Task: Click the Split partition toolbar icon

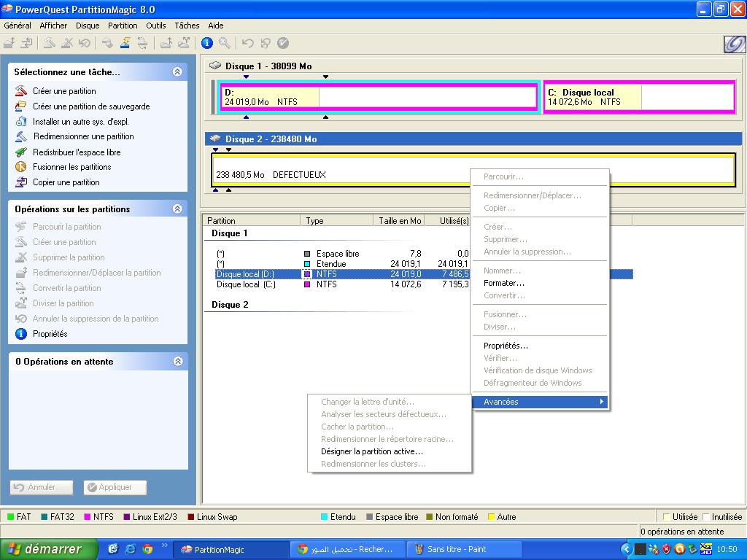Action: [x=184, y=43]
